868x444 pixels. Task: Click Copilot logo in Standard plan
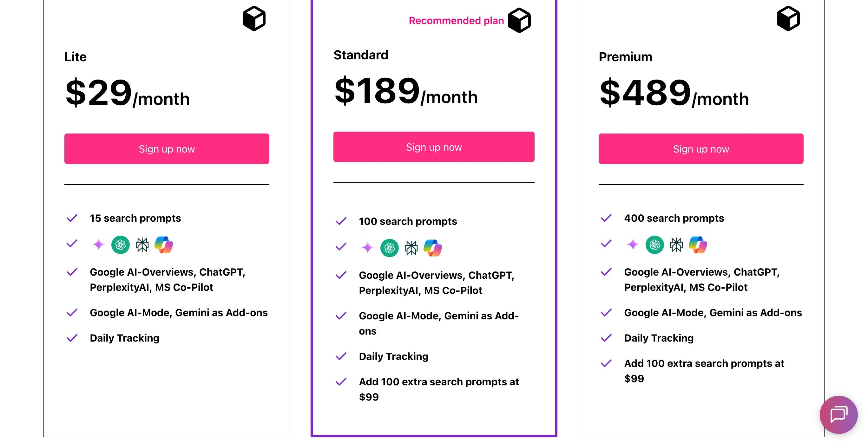[433, 248]
